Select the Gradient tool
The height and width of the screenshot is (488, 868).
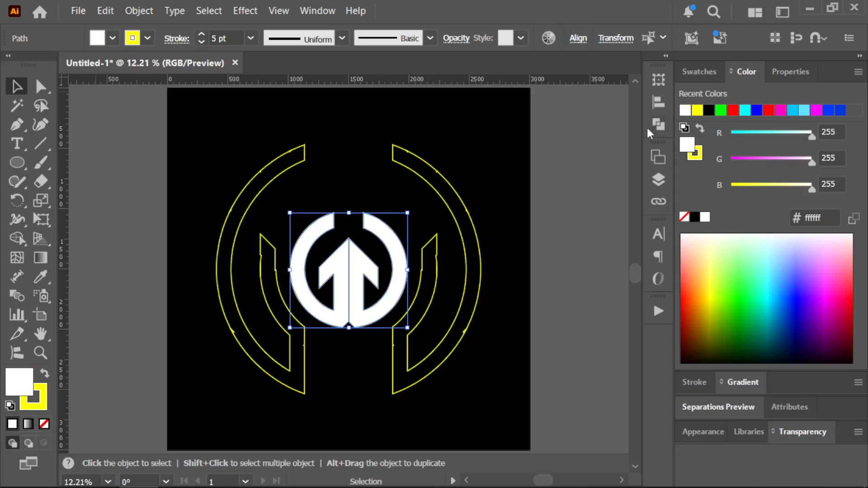tap(41, 258)
